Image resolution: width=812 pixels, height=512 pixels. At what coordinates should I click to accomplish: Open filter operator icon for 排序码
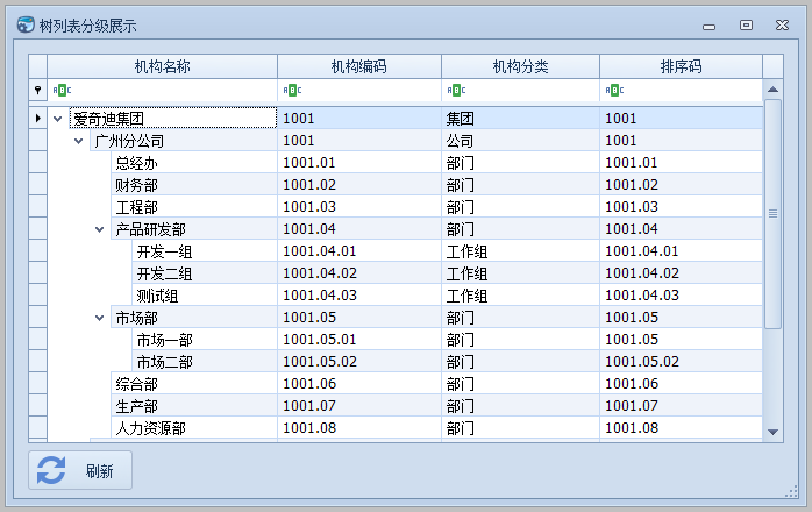tap(614, 90)
